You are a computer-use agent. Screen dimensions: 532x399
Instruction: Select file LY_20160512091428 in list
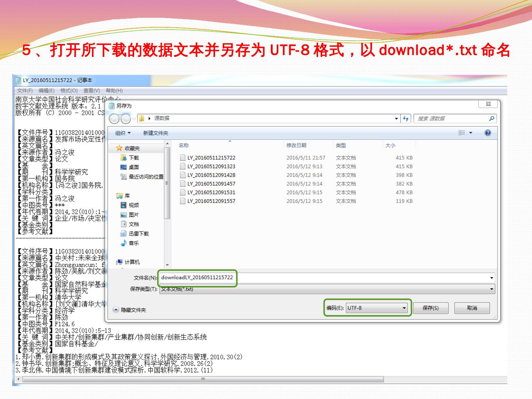(x=208, y=175)
